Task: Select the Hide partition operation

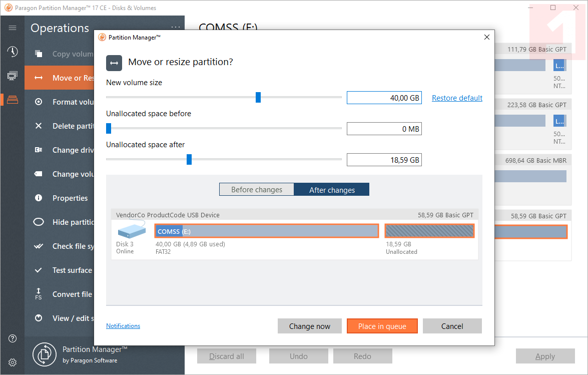Action: point(60,222)
